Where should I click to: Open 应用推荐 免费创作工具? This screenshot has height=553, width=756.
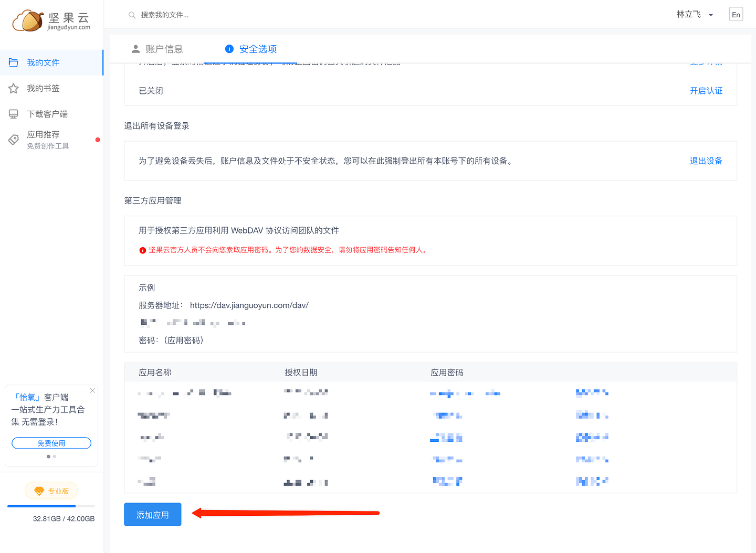[51, 140]
